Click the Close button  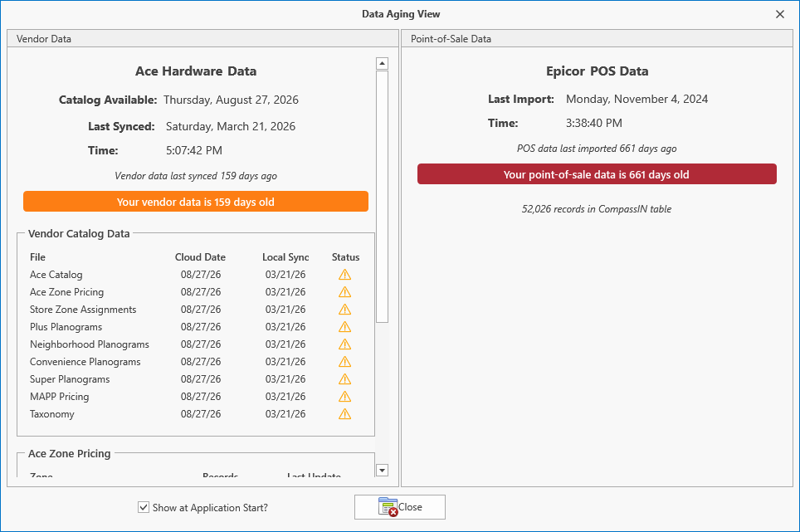400,507
